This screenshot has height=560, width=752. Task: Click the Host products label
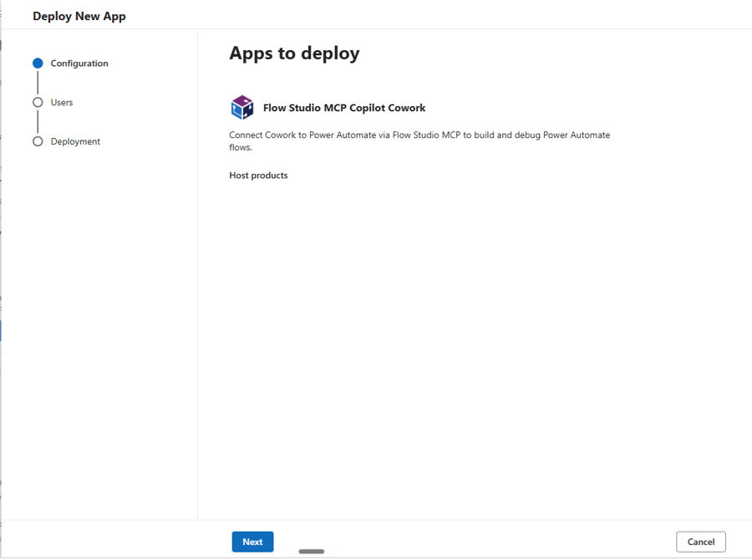click(x=258, y=176)
